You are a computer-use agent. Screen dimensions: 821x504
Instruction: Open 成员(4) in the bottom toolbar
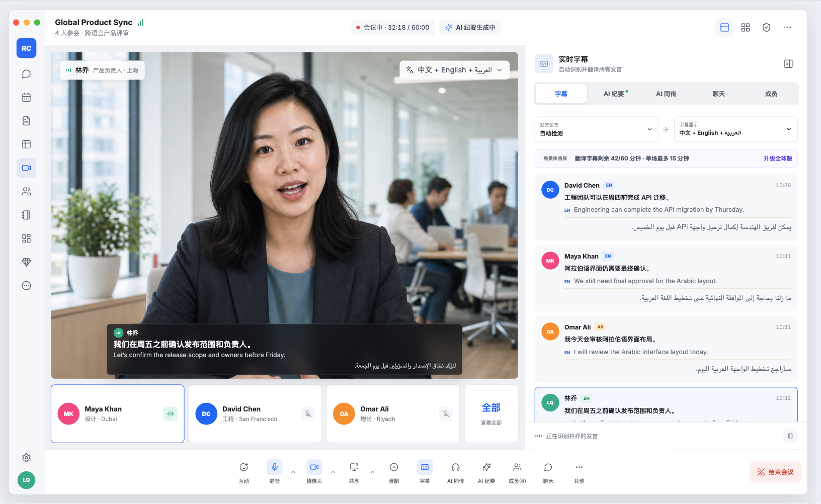pos(517,473)
